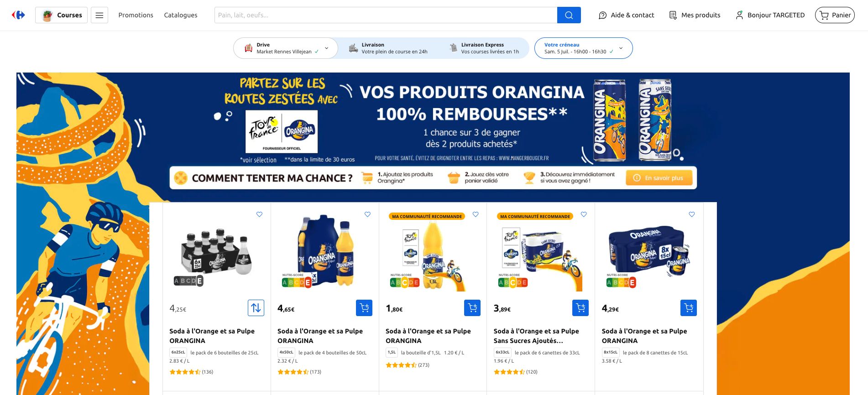
Task: Click the swap arrows icon on the 4,25€ product
Action: pos(256,308)
